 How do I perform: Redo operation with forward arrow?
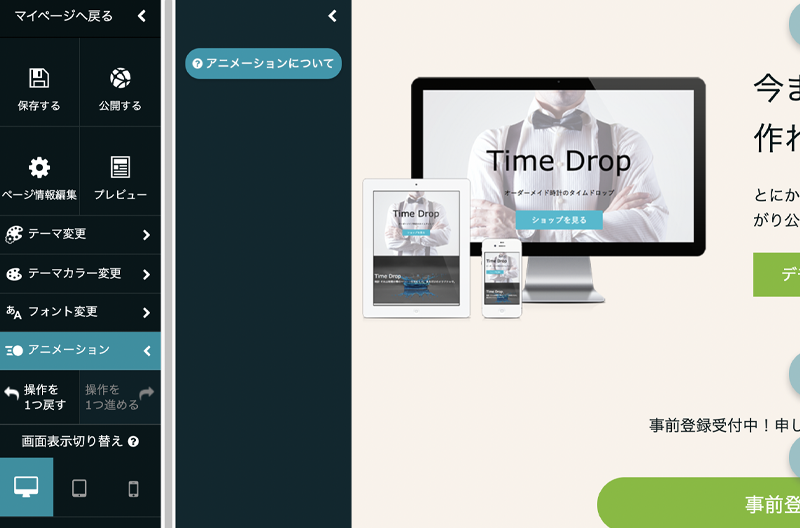coord(146,394)
